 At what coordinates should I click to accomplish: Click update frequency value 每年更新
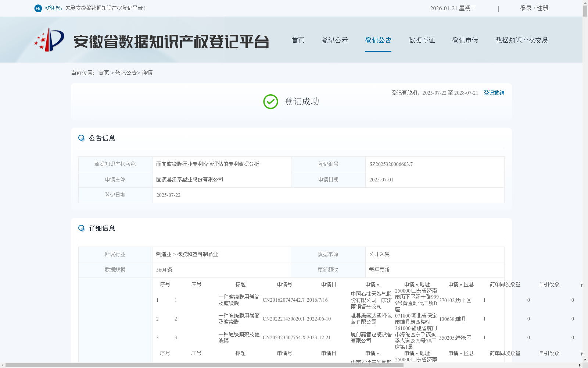coord(379,270)
